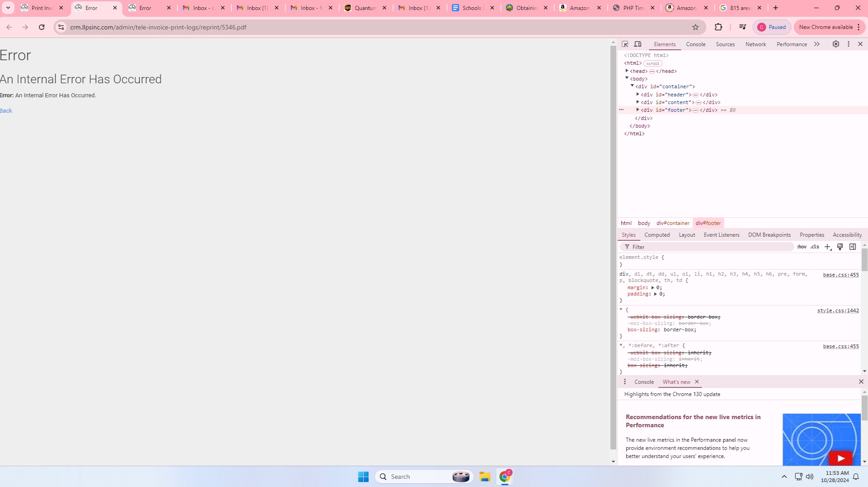Show more DevTools tabs chevron
Viewport: 868px width, 487px height.
[816, 44]
